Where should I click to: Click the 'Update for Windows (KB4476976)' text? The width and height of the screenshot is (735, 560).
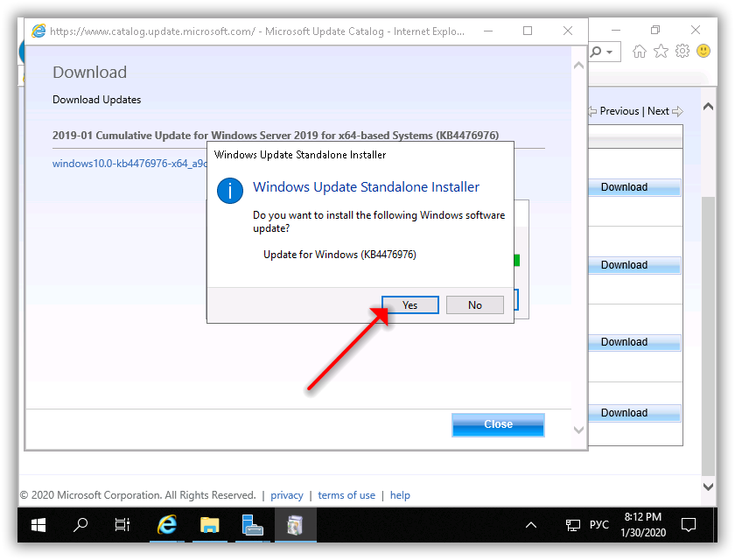click(x=339, y=255)
